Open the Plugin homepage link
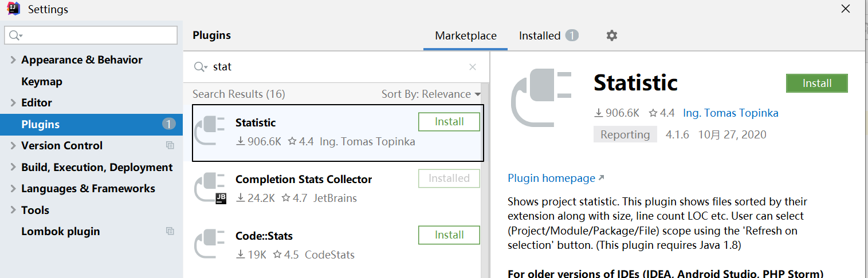The width and height of the screenshot is (868, 278). click(551, 178)
